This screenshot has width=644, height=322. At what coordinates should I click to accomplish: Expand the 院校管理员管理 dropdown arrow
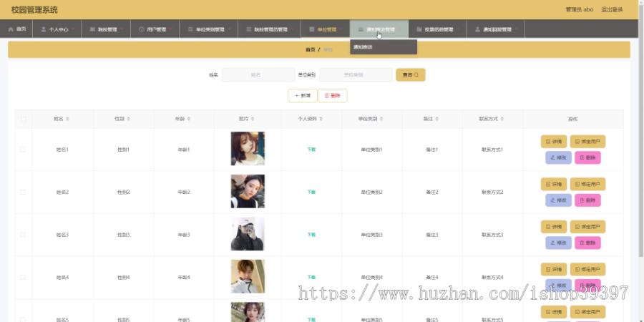(293, 29)
